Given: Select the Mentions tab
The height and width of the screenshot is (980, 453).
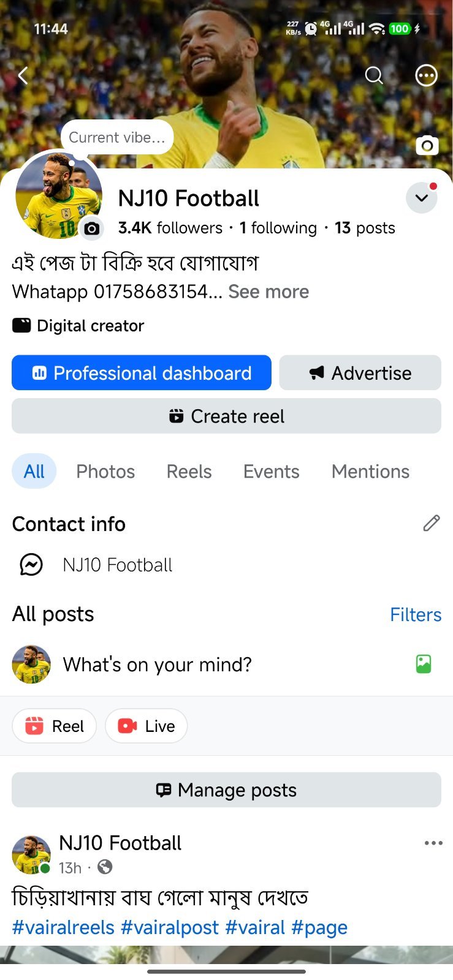Looking at the screenshot, I should coord(370,471).
